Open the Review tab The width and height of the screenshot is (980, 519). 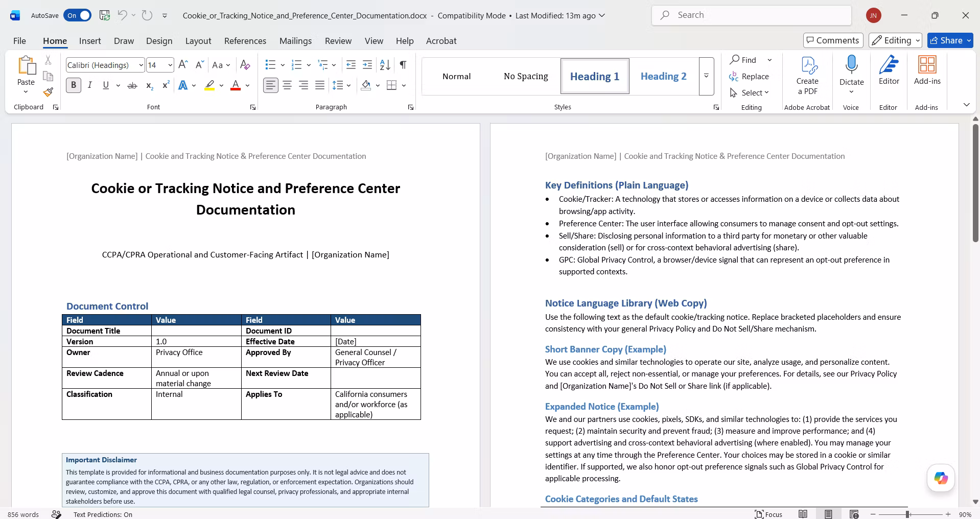(338, 41)
